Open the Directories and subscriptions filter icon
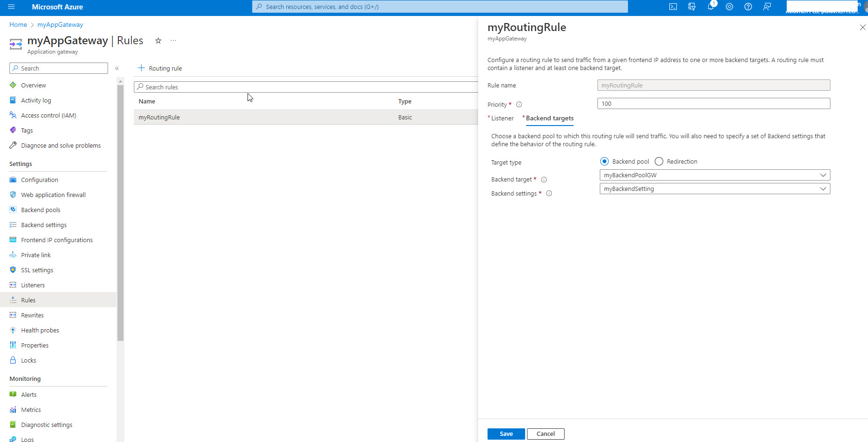 point(692,7)
